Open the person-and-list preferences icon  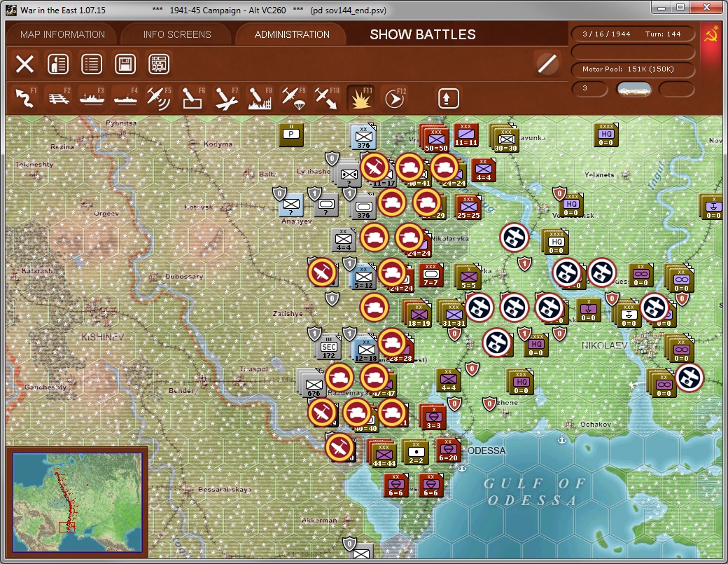tap(58, 64)
